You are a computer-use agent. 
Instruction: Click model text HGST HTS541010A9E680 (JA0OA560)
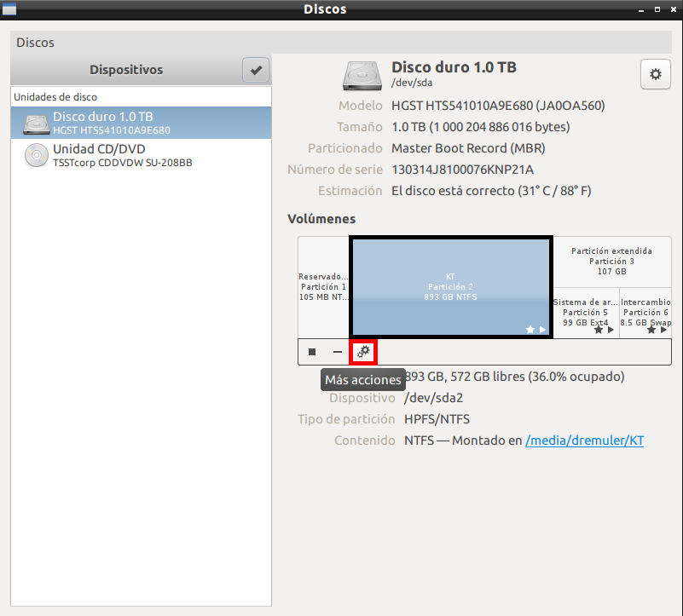click(x=498, y=106)
